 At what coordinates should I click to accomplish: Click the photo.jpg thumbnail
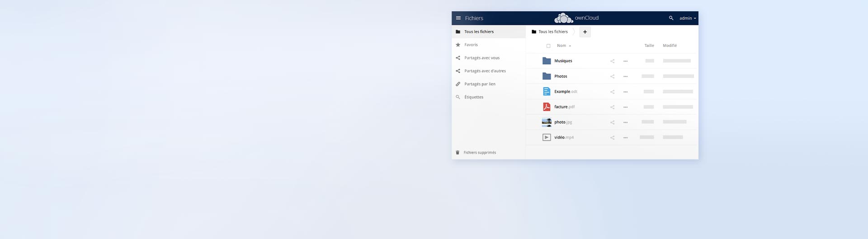tap(547, 122)
